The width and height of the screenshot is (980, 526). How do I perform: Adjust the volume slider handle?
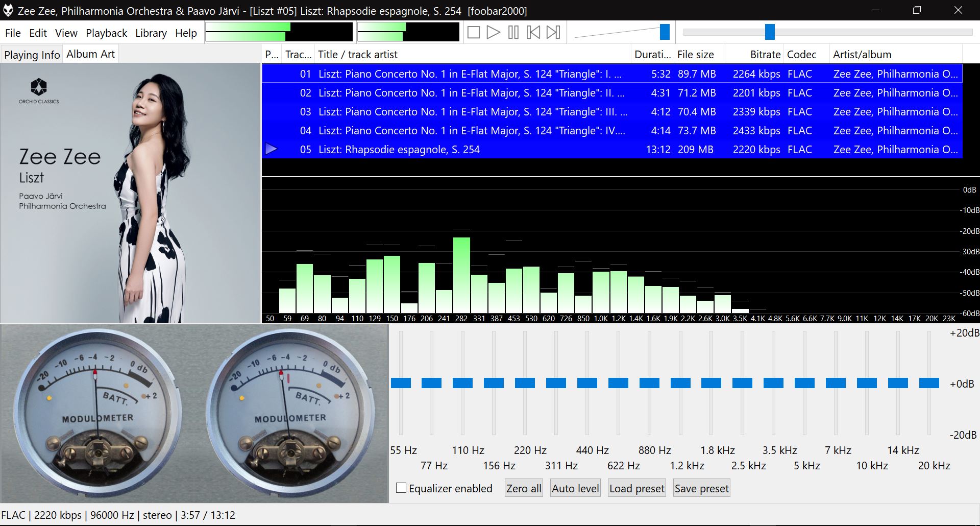(x=665, y=32)
